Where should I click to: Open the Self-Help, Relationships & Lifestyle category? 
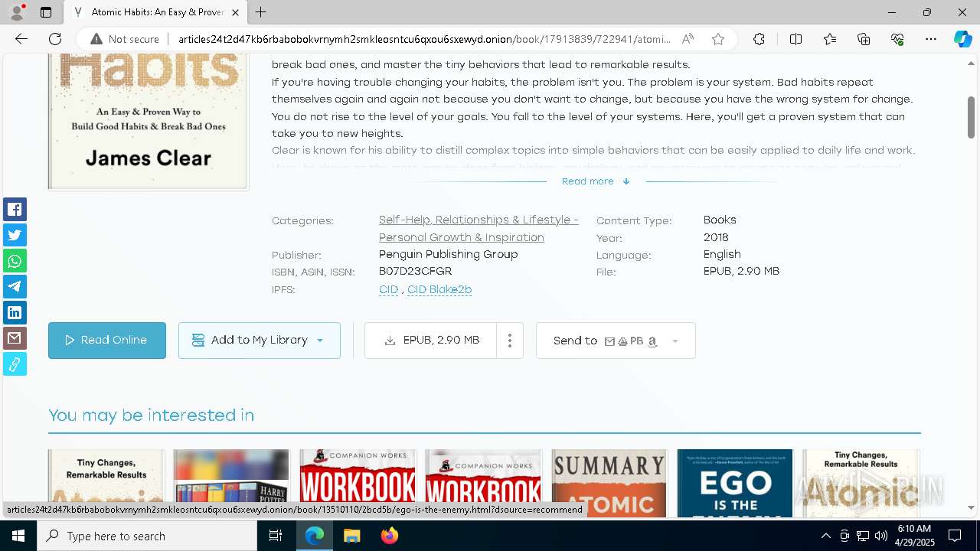pyautogui.click(x=479, y=228)
